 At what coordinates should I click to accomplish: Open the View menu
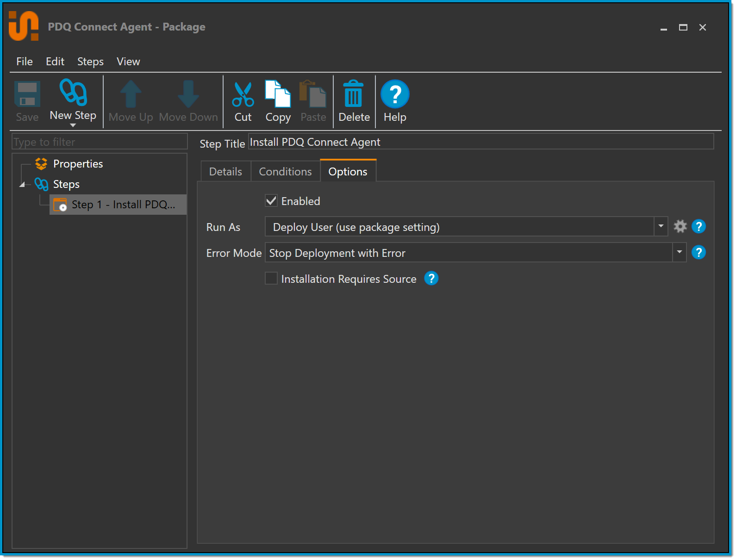pyautogui.click(x=128, y=62)
